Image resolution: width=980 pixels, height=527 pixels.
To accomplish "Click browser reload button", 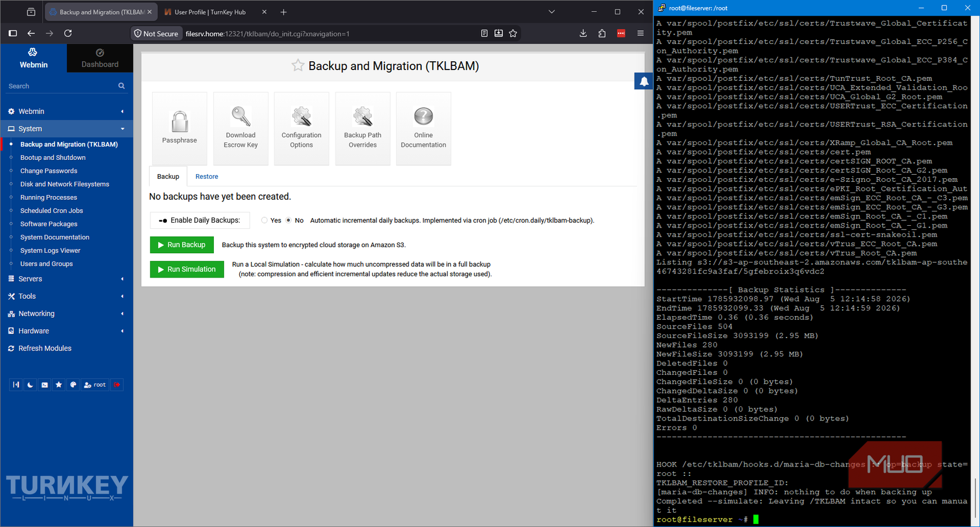I will [68, 33].
